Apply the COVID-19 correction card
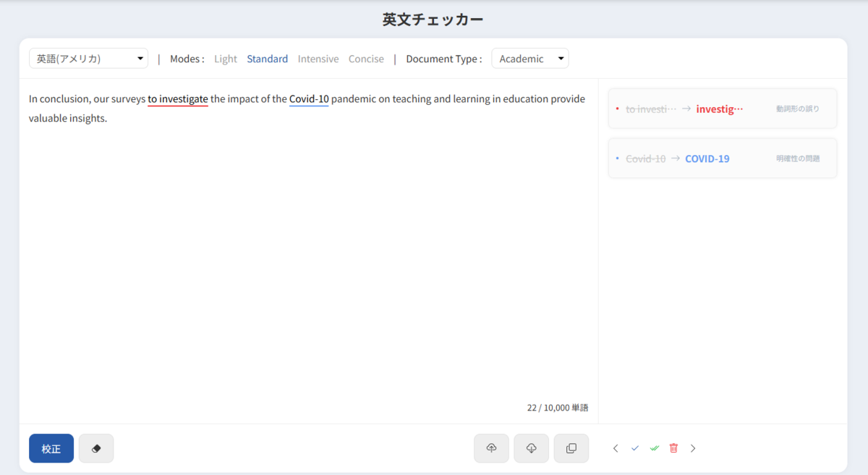Image resolution: width=868 pixels, height=475 pixels. point(722,158)
